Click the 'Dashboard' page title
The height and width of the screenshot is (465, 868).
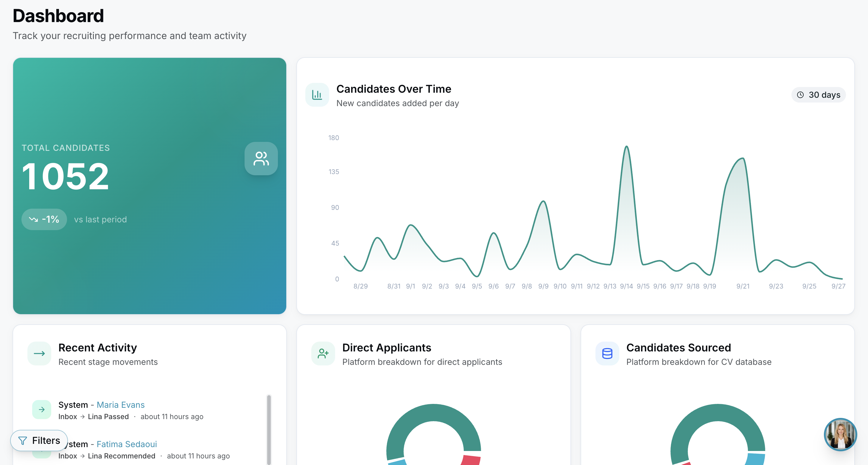click(x=58, y=16)
